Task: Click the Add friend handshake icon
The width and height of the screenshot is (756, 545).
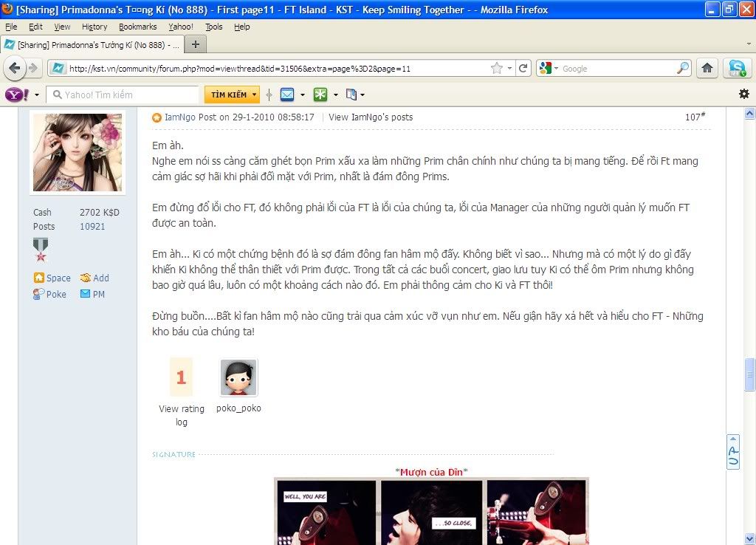Action: pos(86,278)
